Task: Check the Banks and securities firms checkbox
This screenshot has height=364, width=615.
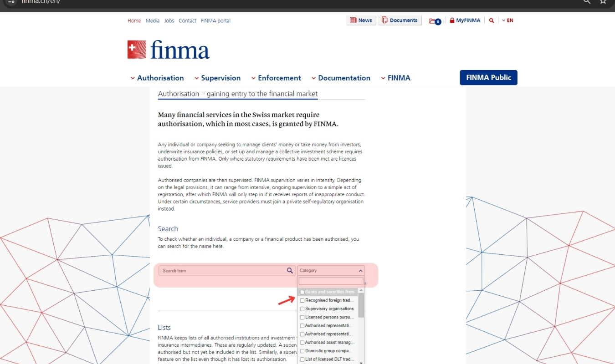Action: click(302, 292)
